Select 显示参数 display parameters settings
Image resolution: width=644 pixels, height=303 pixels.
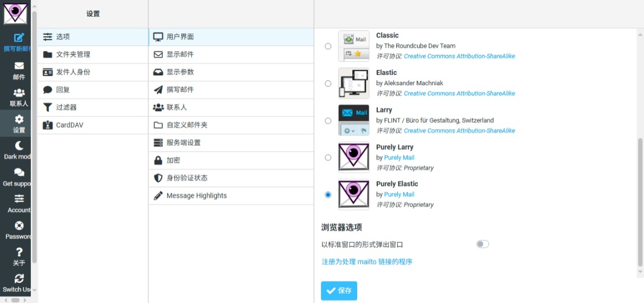231,72
